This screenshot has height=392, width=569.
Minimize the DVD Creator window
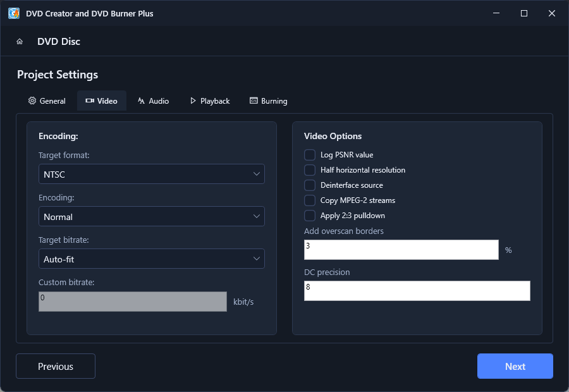coord(496,13)
